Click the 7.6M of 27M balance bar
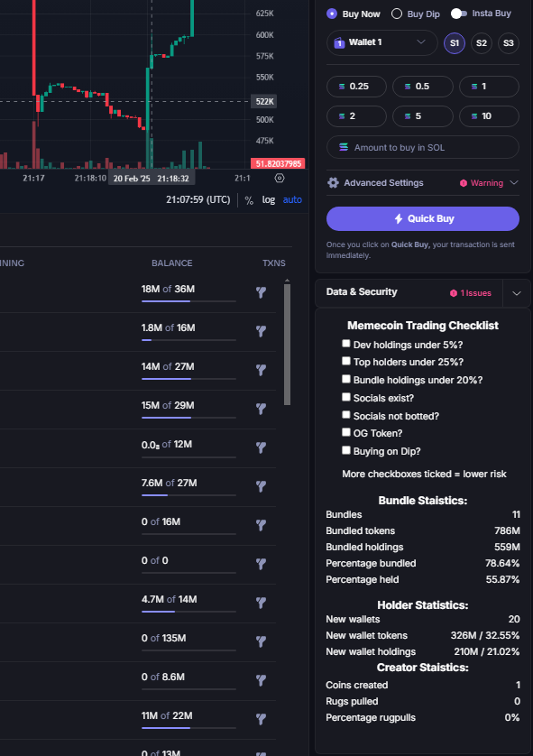 (188, 495)
